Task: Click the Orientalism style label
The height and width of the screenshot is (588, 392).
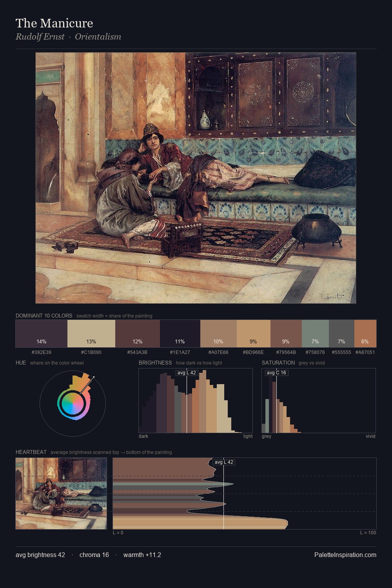Action: click(x=98, y=37)
